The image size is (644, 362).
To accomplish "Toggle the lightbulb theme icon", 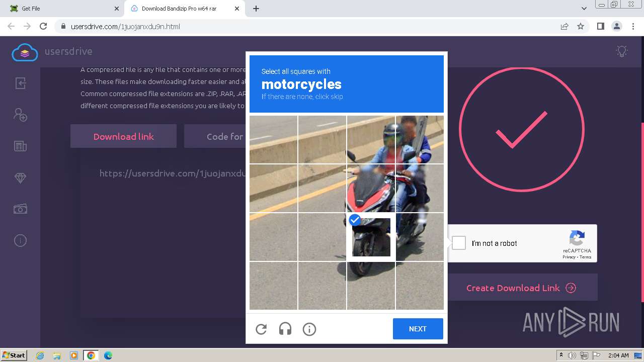I will (622, 51).
